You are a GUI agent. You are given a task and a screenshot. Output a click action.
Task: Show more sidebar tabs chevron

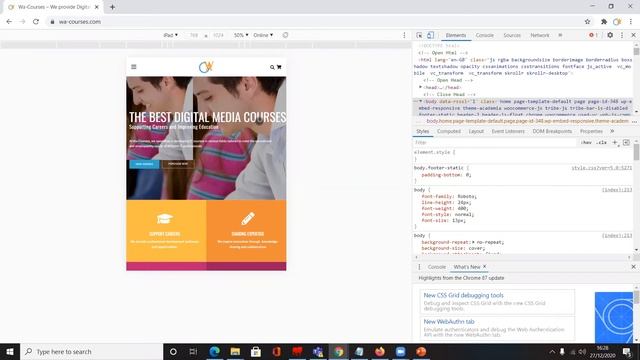(x=612, y=131)
